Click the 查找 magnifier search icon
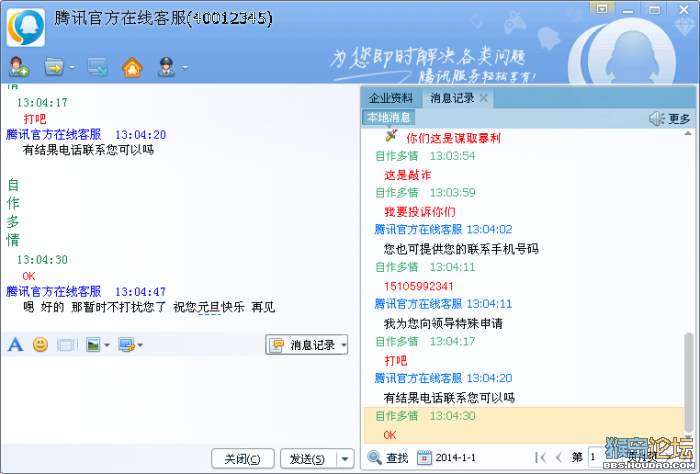This screenshot has height=474, width=700. pyautogui.click(x=375, y=457)
